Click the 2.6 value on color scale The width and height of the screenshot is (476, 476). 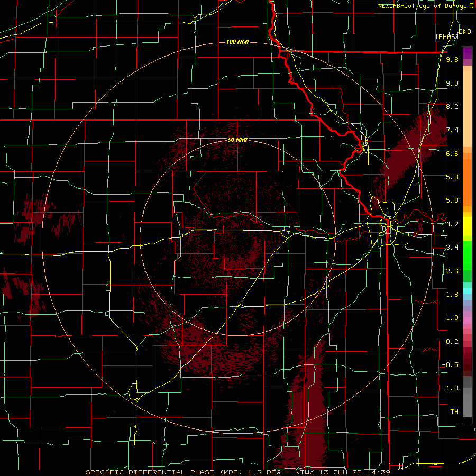(x=452, y=271)
